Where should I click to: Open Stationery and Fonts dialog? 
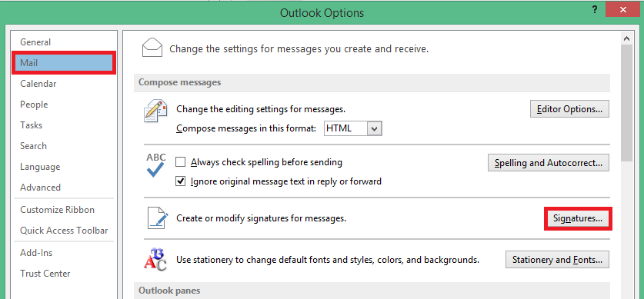coord(557,260)
